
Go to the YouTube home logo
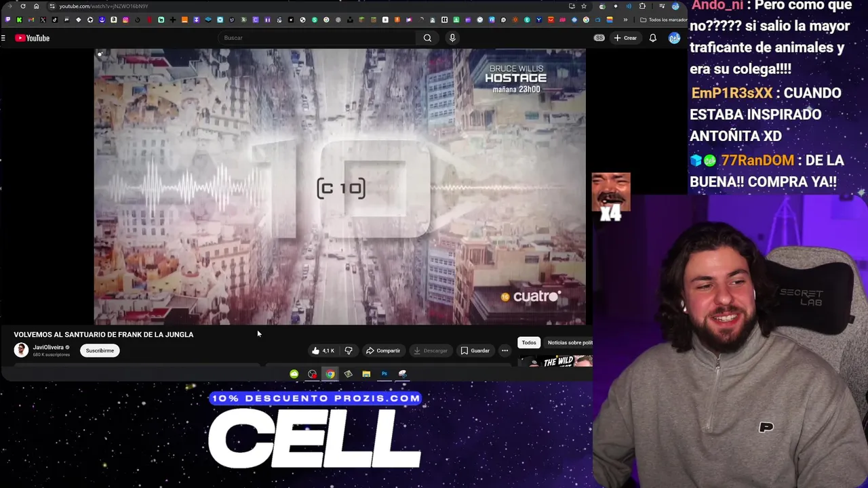pos(33,38)
